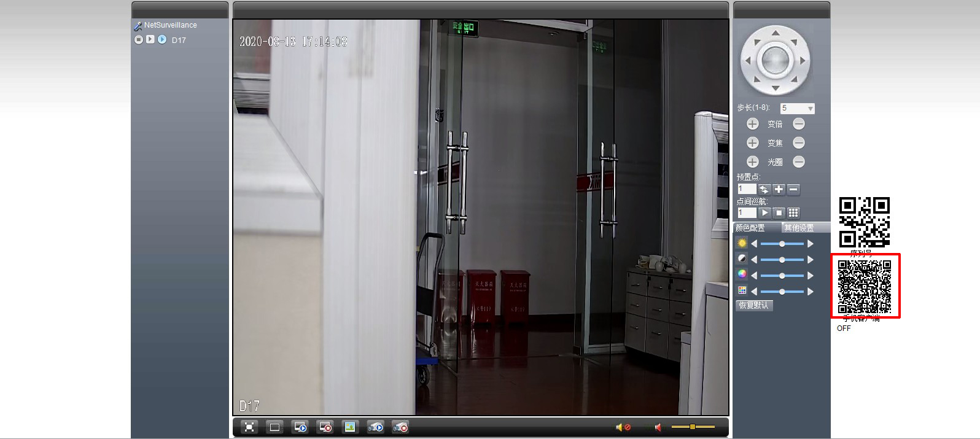Click the plus icon next to 变倍
This screenshot has width=980, height=439.
pyautogui.click(x=752, y=124)
